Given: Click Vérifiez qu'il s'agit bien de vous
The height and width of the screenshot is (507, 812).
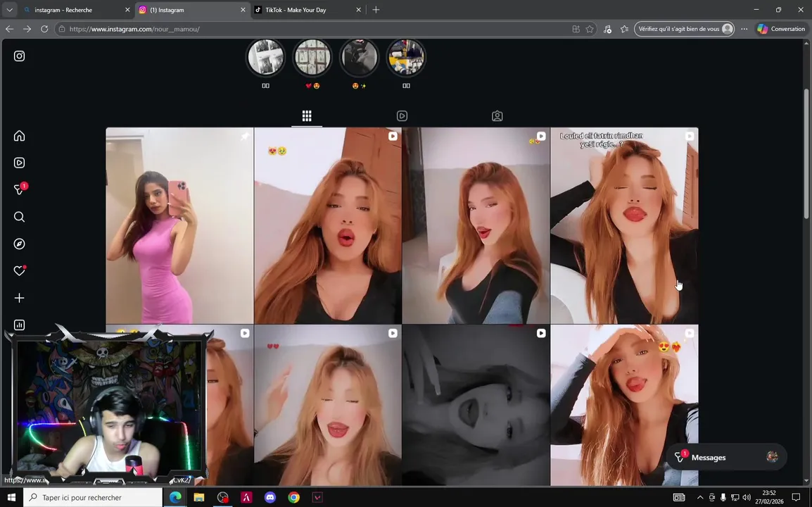Looking at the screenshot, I should [x=684, y=29].
